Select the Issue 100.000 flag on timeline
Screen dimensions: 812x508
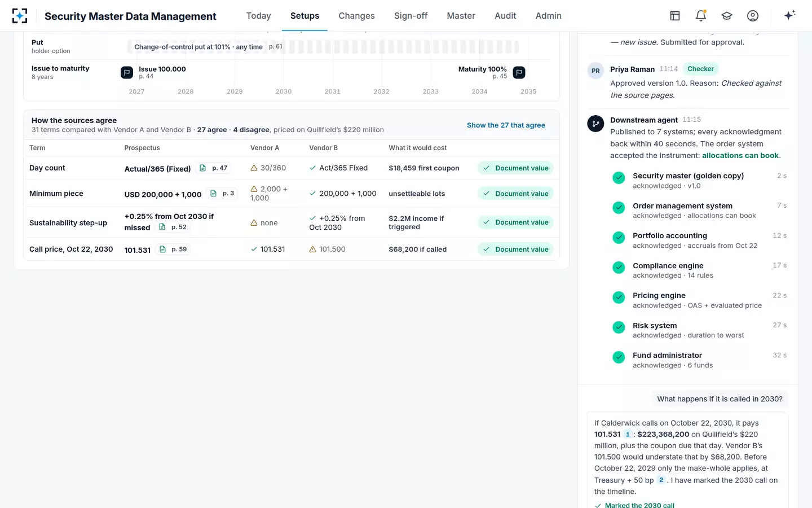[127, 72]
